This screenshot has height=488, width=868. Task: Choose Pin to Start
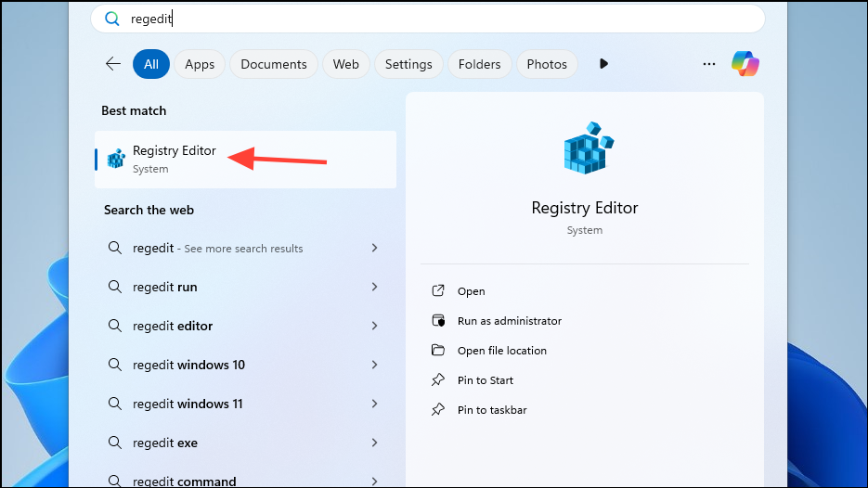click(x=485, y=380)
